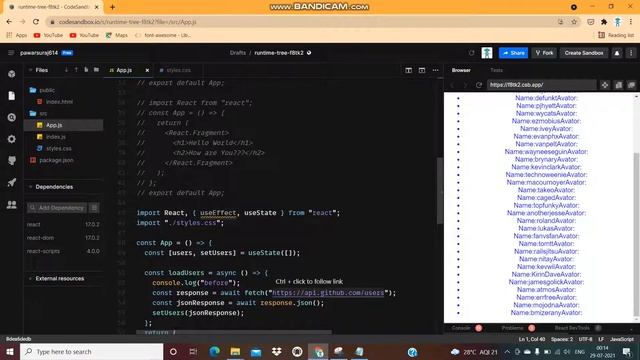Open the Explorer file icon in sidebar
The image size is (640, 360).
11,96
